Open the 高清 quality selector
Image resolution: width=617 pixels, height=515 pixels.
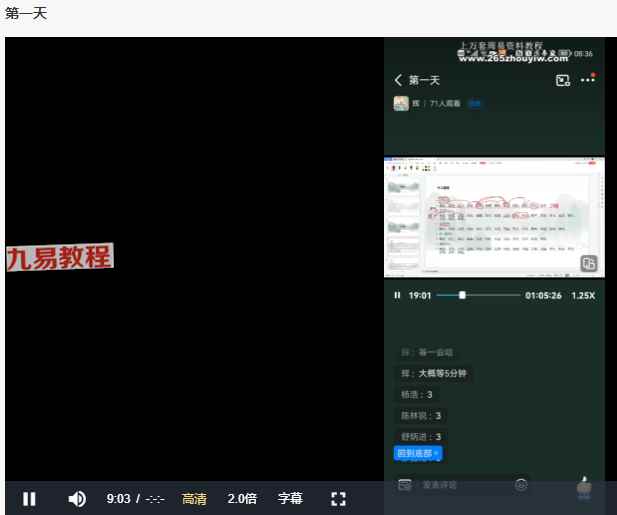[x=194, y=499]
